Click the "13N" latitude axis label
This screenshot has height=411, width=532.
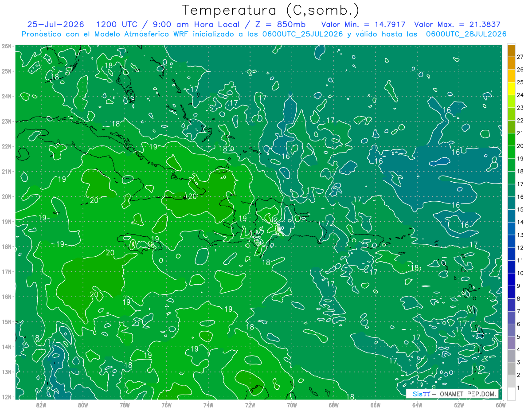tap(7, 372)
